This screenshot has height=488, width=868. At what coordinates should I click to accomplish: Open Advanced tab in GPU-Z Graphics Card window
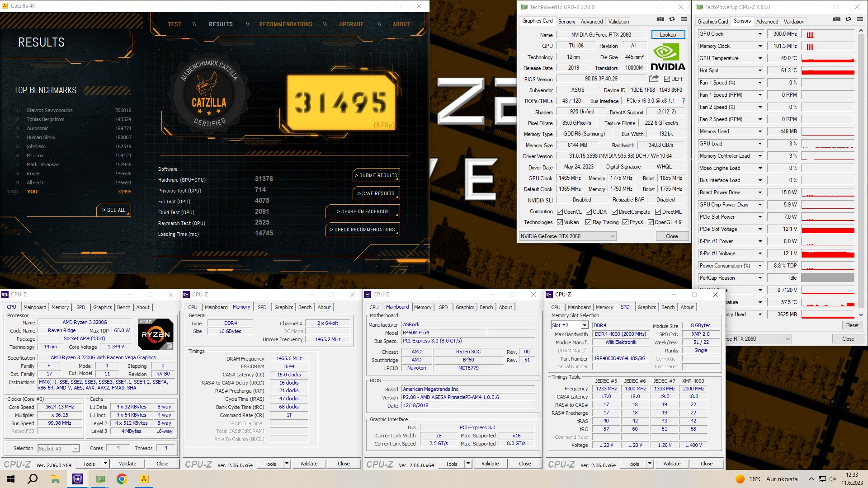(592, 21)
